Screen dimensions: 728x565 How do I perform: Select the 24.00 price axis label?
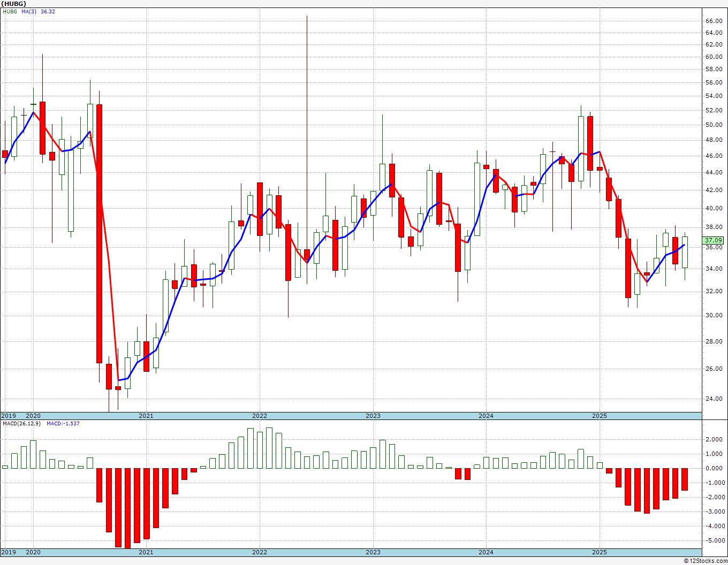pyautogui.click(x=714, y=399)
